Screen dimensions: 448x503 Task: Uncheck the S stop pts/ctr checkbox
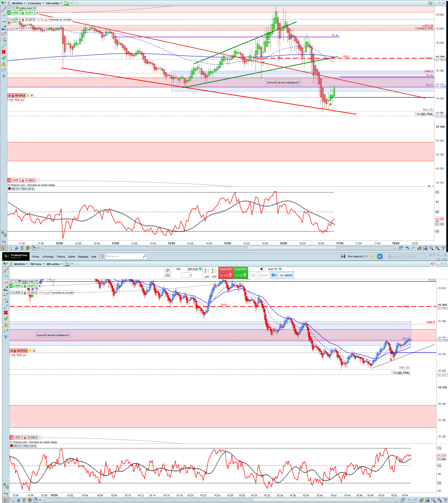click(273, 275)
